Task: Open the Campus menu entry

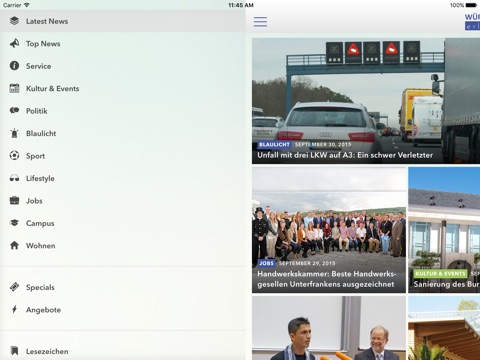Action: click(123, 223)
